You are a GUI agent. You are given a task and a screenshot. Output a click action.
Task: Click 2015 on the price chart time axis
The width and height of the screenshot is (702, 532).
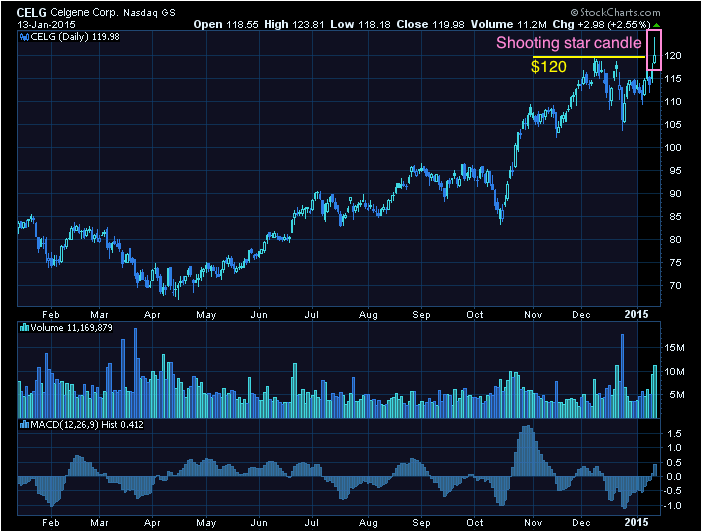coord(636,314)
